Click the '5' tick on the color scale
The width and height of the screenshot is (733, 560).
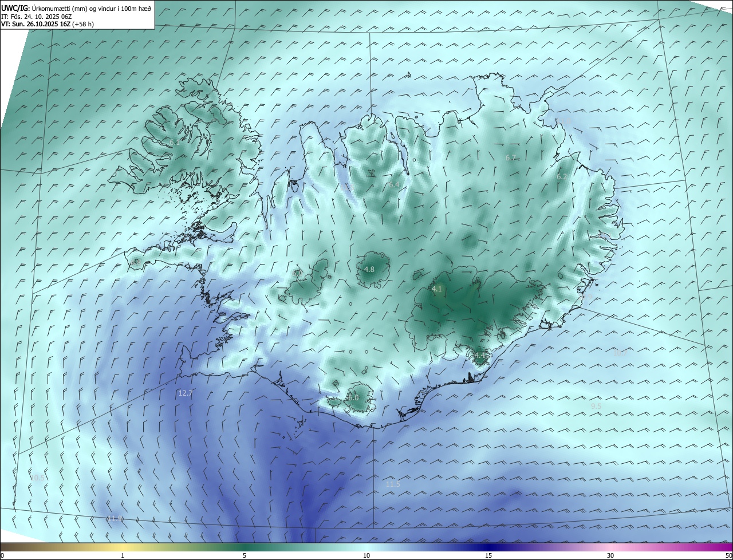coord(245,555)
